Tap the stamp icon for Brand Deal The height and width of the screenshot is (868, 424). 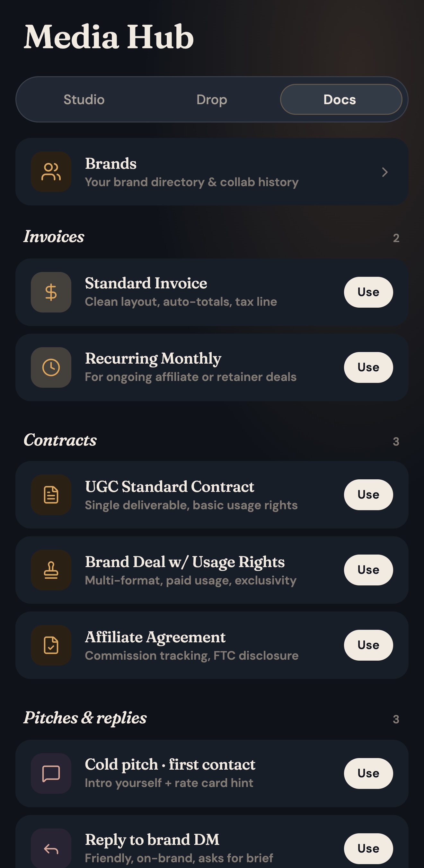(x=51, y=570)
